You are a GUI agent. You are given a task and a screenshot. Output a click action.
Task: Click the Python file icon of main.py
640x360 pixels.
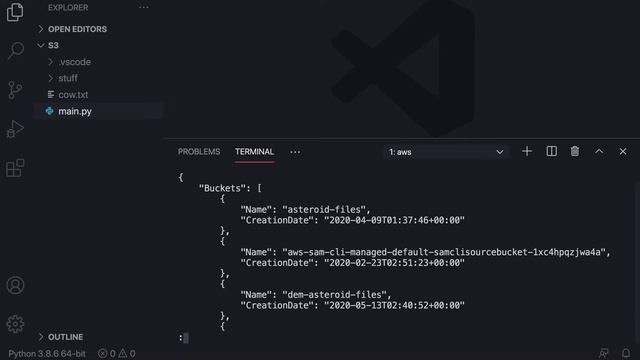49,111
